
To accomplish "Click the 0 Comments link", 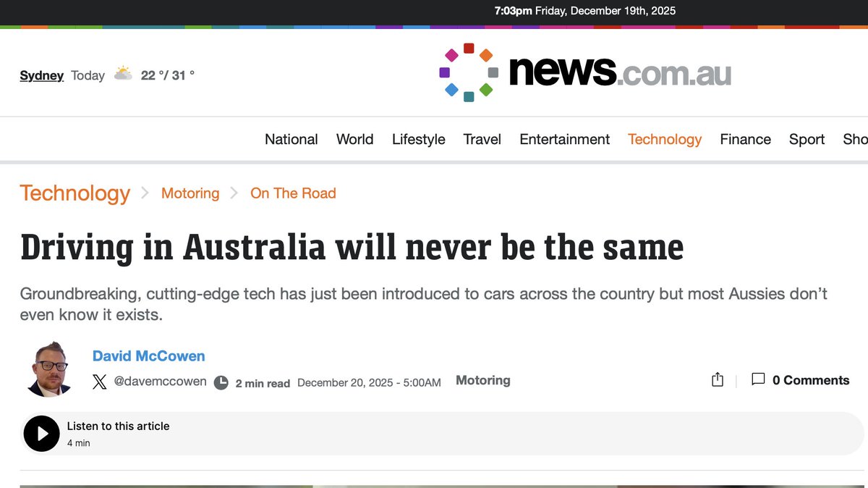I will [x=810, y=379].
